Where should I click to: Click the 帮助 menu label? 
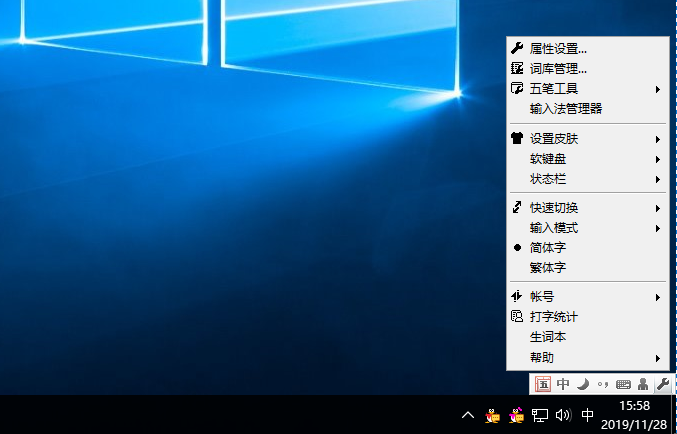pyautogui.click(x=542, y=358)
